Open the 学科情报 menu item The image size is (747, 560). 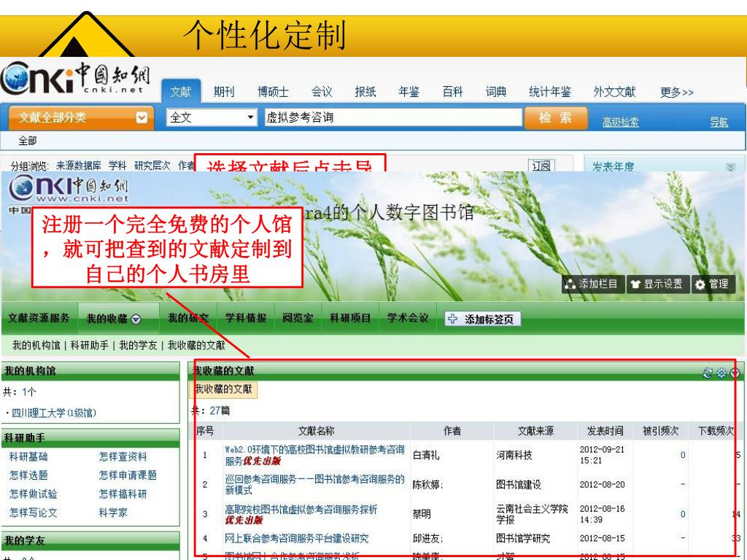[245, 318]
